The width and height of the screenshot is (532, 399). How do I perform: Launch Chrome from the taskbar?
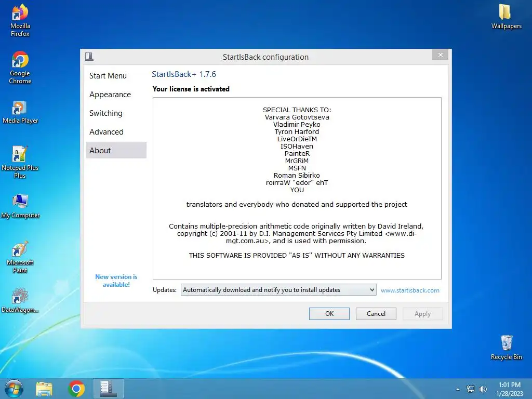coord(76,389)
